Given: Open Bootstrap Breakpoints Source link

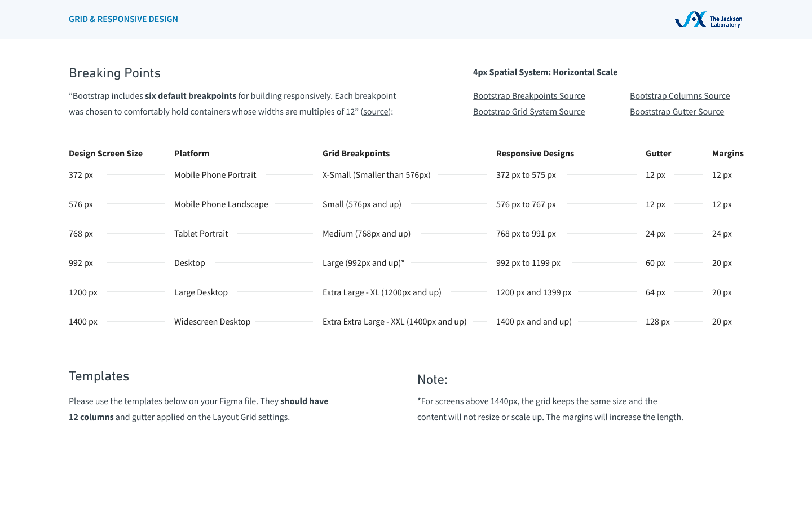Looking at the screenshot, I should 529,96.
